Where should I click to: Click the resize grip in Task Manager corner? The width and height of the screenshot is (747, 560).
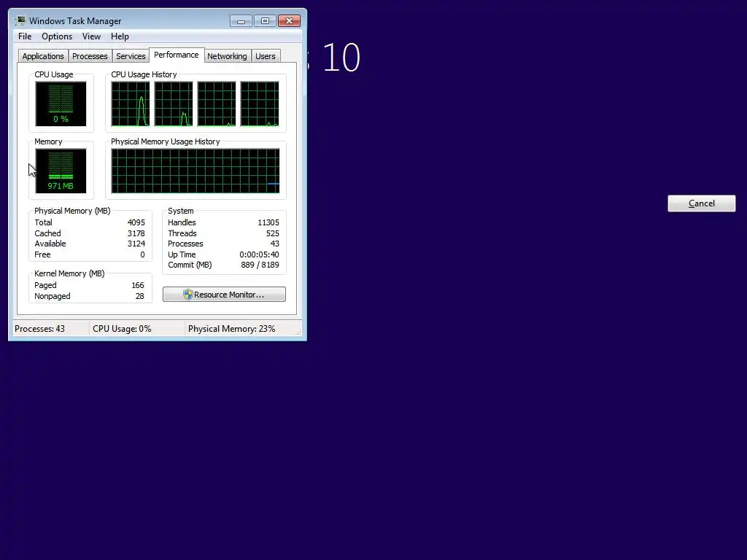point(298,332)
